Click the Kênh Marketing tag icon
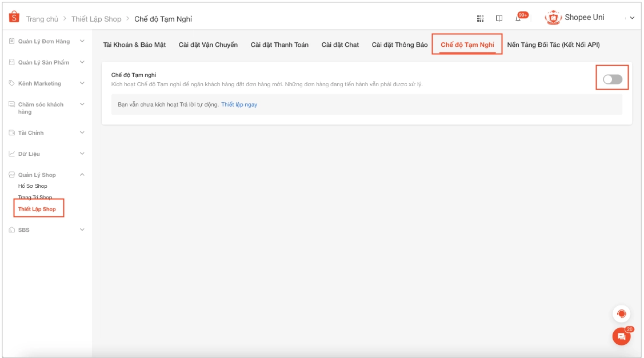Screen dimensions: 644x358 click(11, 83)
